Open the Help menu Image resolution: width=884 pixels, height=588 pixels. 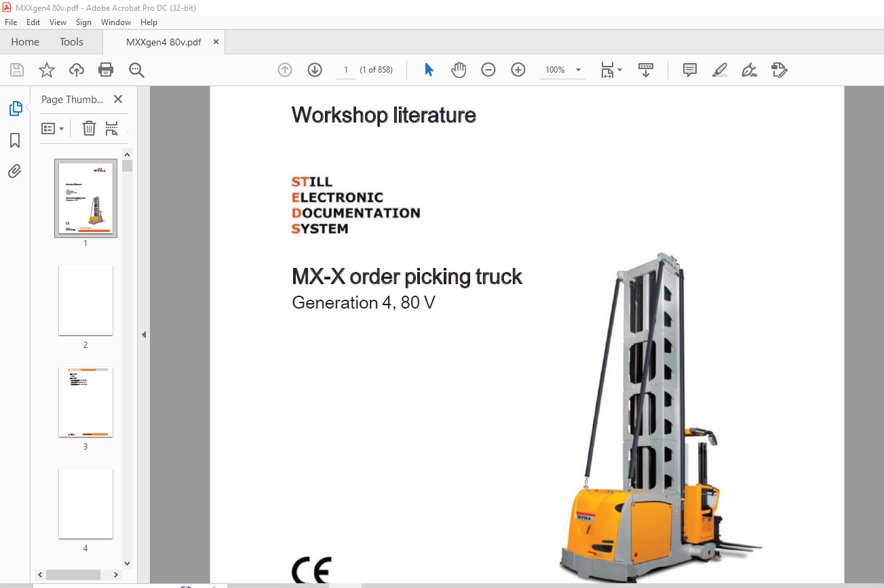pyautogui.click(x=149, y=22)
